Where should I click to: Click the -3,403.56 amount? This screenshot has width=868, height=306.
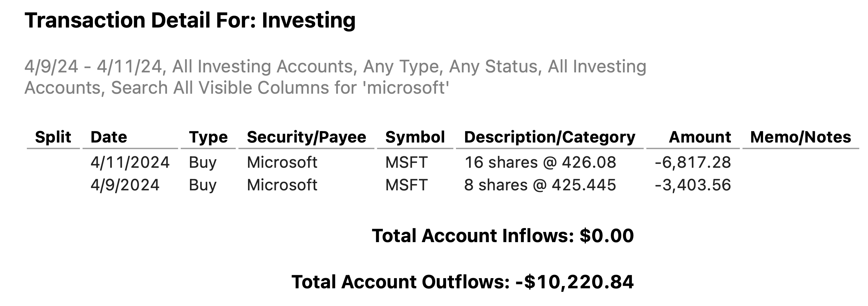pyautogui.click(x=692, y=185)
